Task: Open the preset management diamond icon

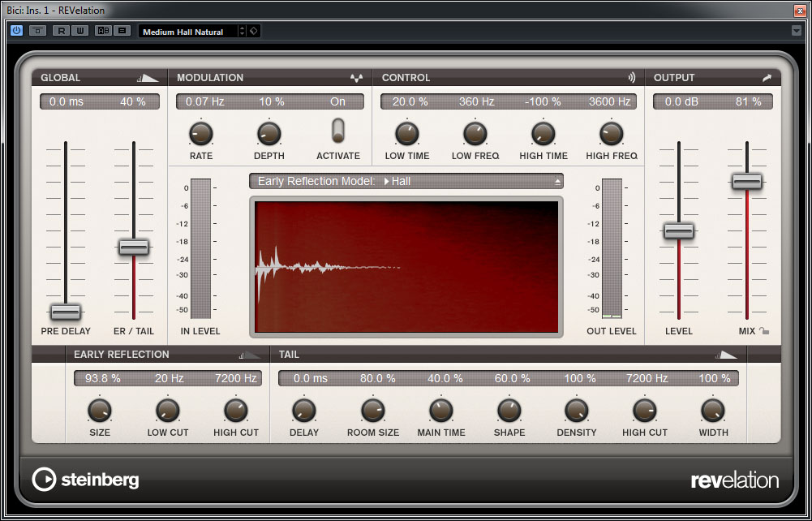Action: click(254, 31)
